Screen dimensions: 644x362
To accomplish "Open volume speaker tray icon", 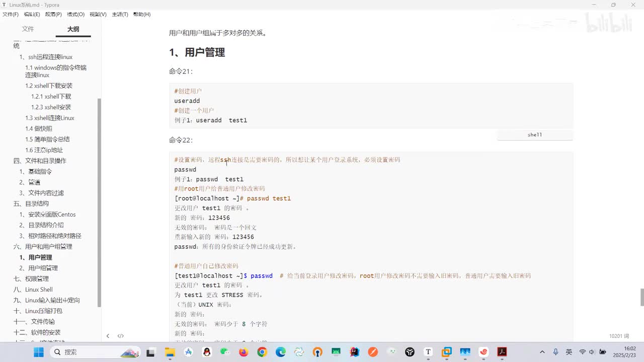I will click(592, 352).
